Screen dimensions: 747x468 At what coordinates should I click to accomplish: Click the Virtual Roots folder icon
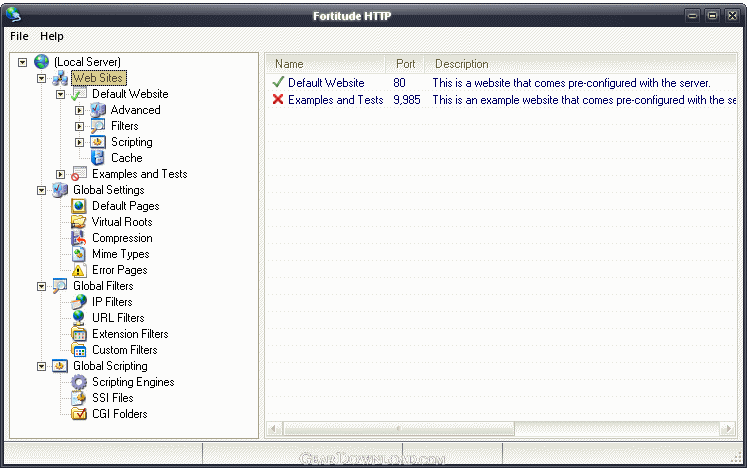(79, 222)
